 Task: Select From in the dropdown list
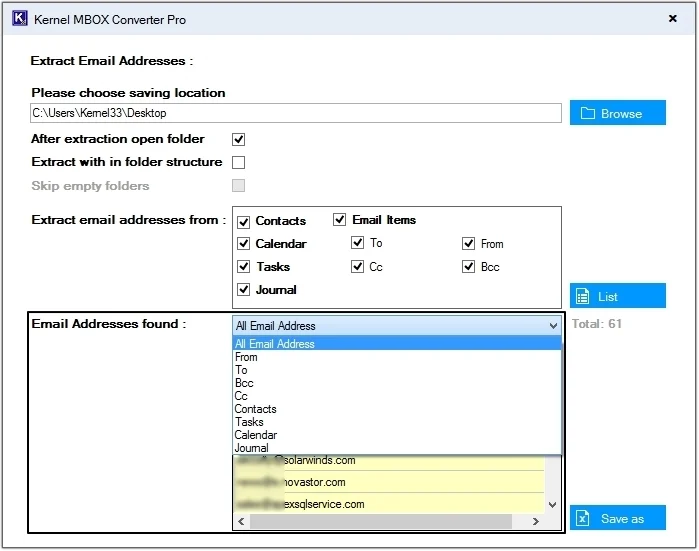(397, 357)
